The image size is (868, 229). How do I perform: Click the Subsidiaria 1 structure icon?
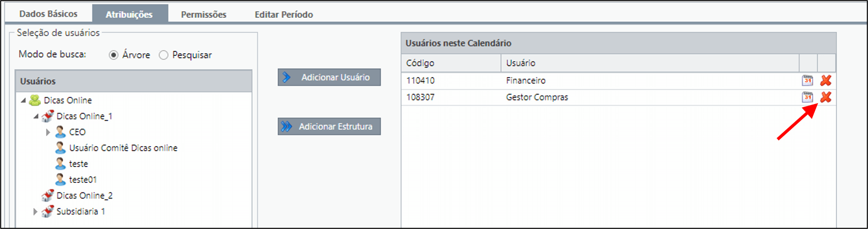click(48, 211)
